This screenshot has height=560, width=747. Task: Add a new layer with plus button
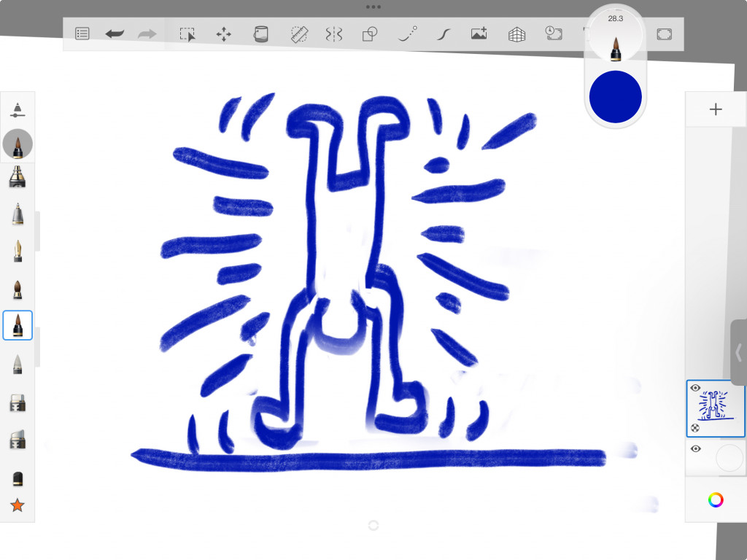(716, 109)
